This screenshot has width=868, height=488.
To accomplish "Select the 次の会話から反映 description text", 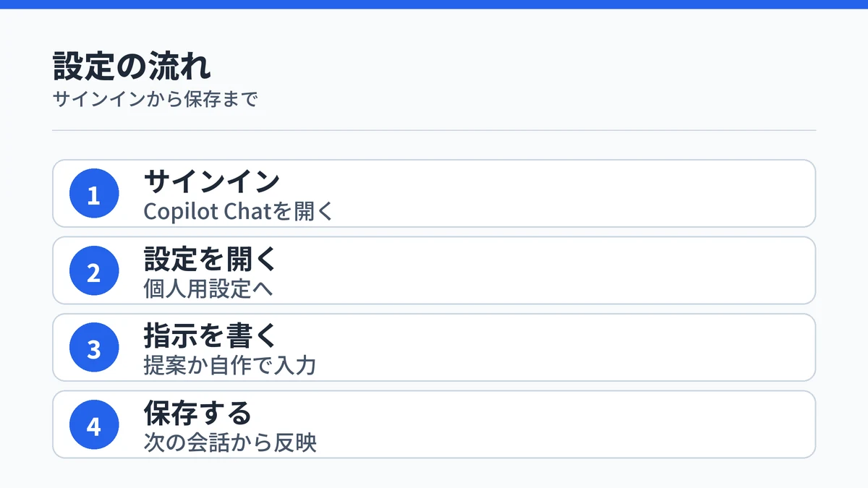I will pyautogui.click(x=230, y=442).
